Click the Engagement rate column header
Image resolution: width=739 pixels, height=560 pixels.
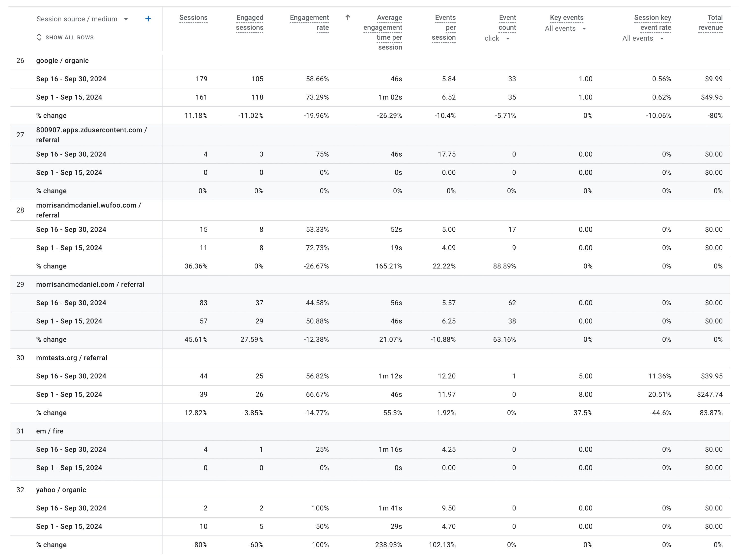click(x=309, y=22)
